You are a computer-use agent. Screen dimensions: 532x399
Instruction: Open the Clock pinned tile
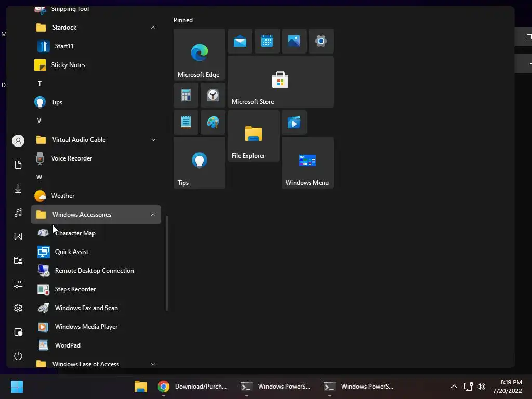click(x=213, y=96)
